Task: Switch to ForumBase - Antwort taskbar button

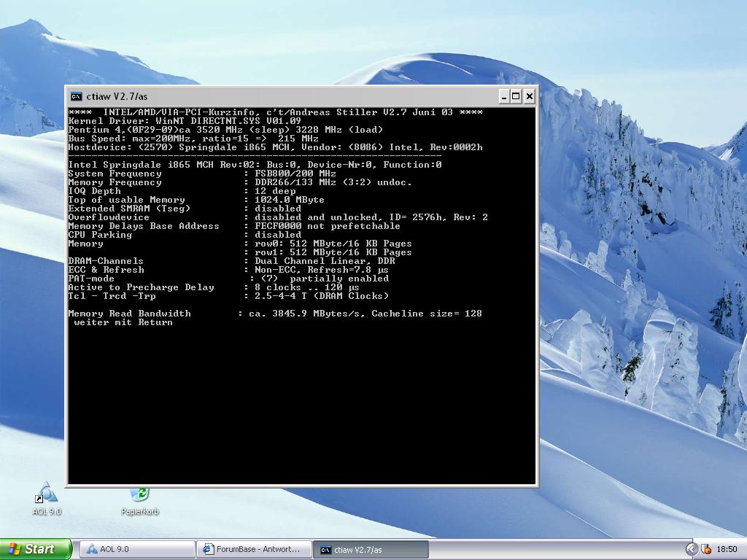Action: coord(254,549)
